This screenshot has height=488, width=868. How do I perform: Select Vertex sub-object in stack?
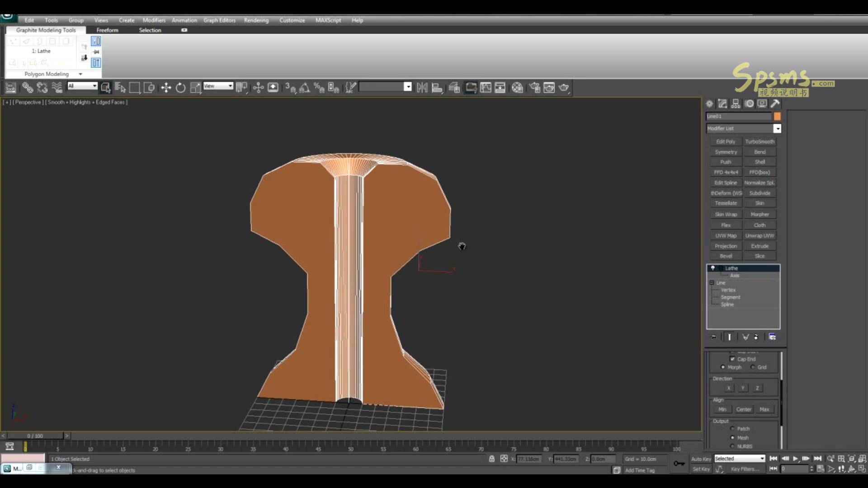point(728,290)
